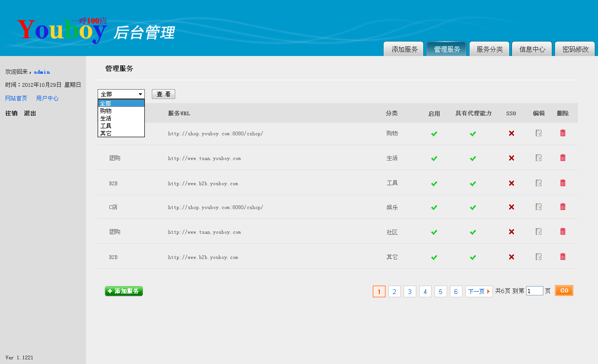The width and height of the screenshot is (598, 364).
Task: Choose 工具 in the open filter list
Action: tap(121, 126)
